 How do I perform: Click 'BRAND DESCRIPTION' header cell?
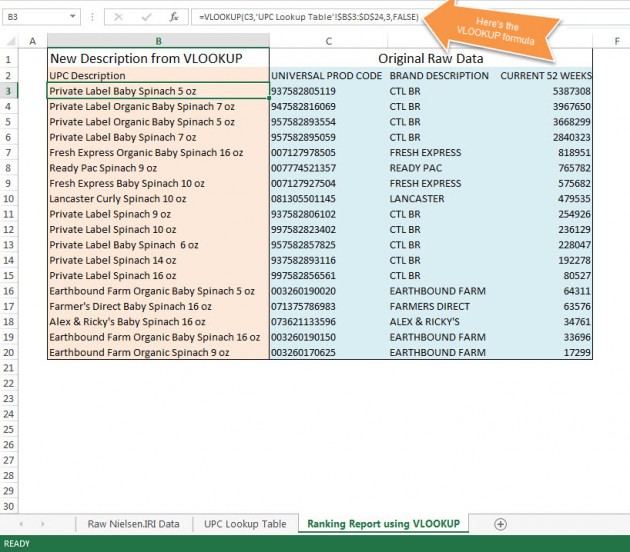click(x=439, y=76)
